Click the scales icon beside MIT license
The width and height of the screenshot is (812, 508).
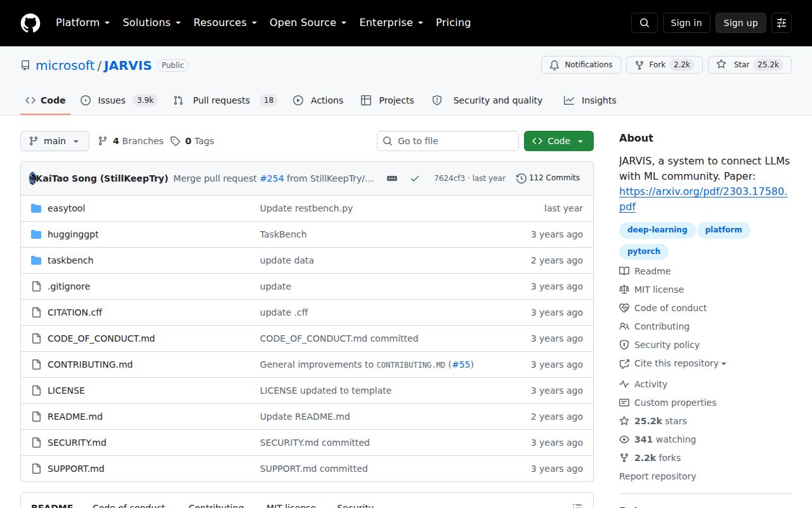click(624, 290)
